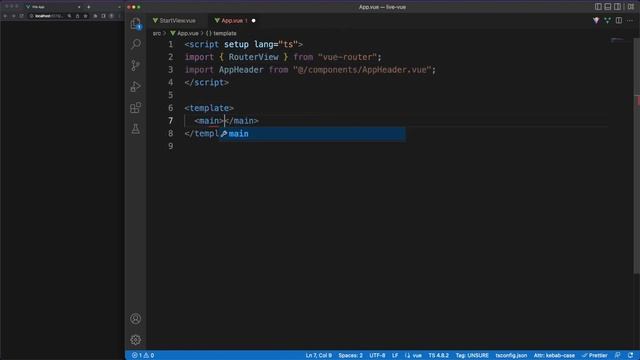Open the notifications icon in status bar
Viewport: 640px width, 360px height.
pyautogui.click(x=631, y=356)
